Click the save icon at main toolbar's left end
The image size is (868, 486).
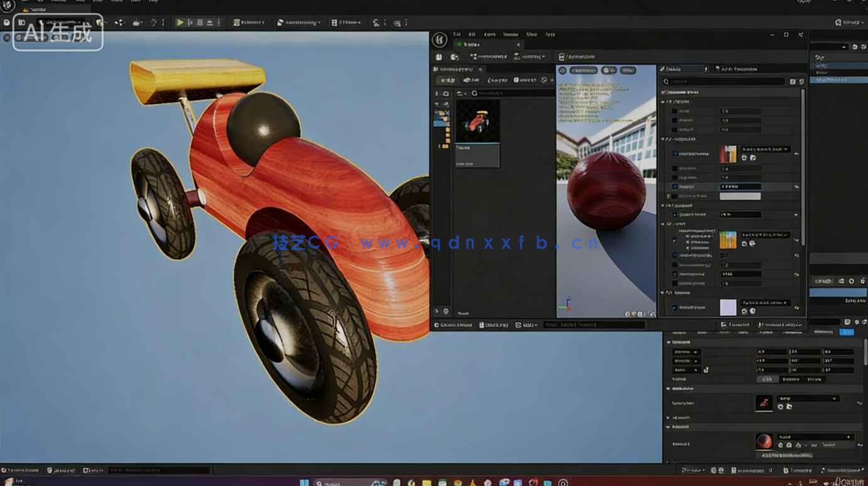(x=7, y=23)
